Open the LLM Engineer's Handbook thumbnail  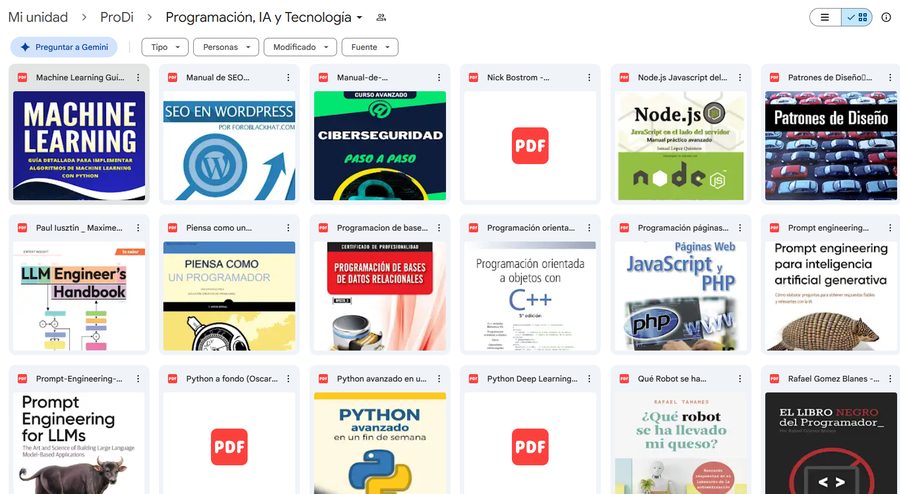click(79, 296)
